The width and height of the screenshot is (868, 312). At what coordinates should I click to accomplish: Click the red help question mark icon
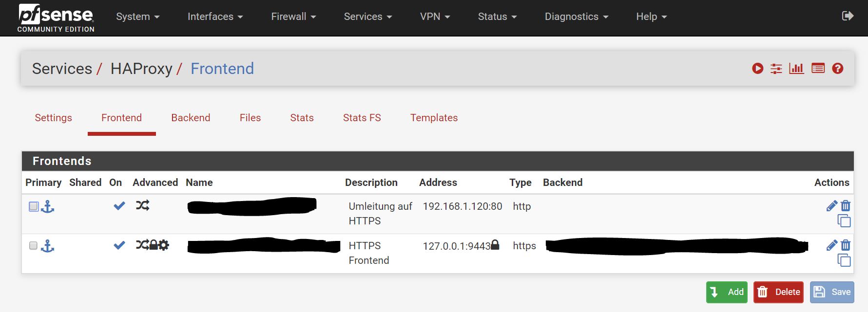tap(837, 69)
